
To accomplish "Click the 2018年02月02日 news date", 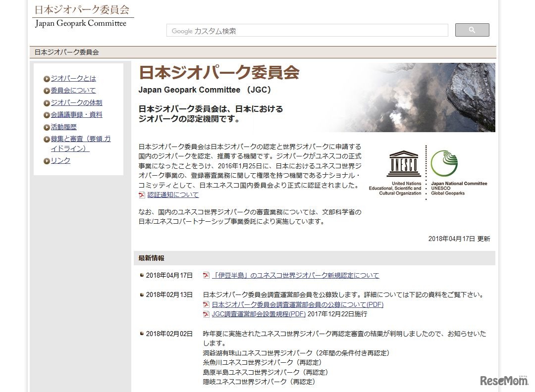I will 169,334.
